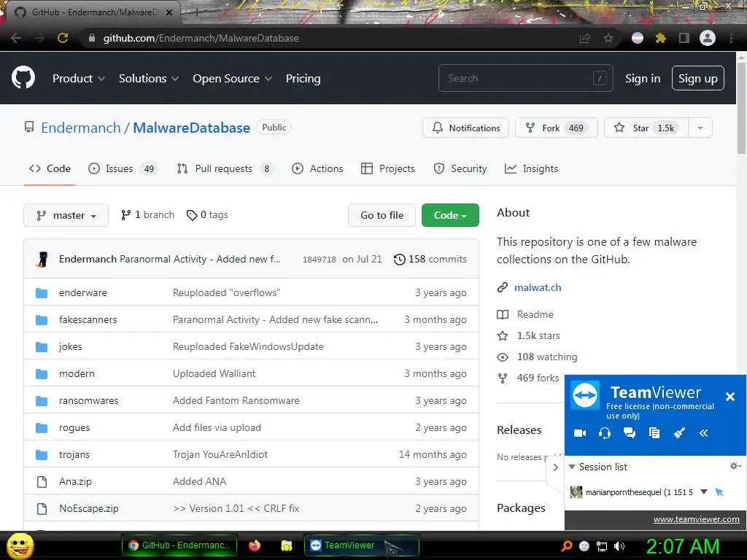
Task: Expand the Solutions menu
Action: (149, 79)
